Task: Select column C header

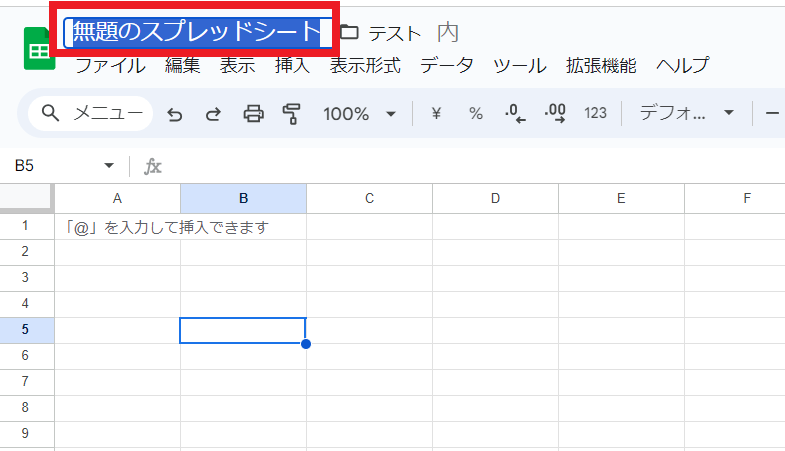Action: (369, 198)
